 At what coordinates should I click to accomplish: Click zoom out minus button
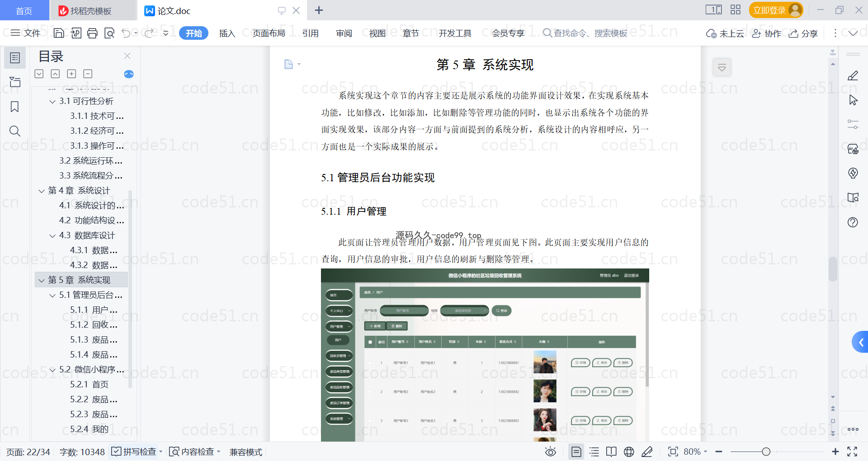719,452
